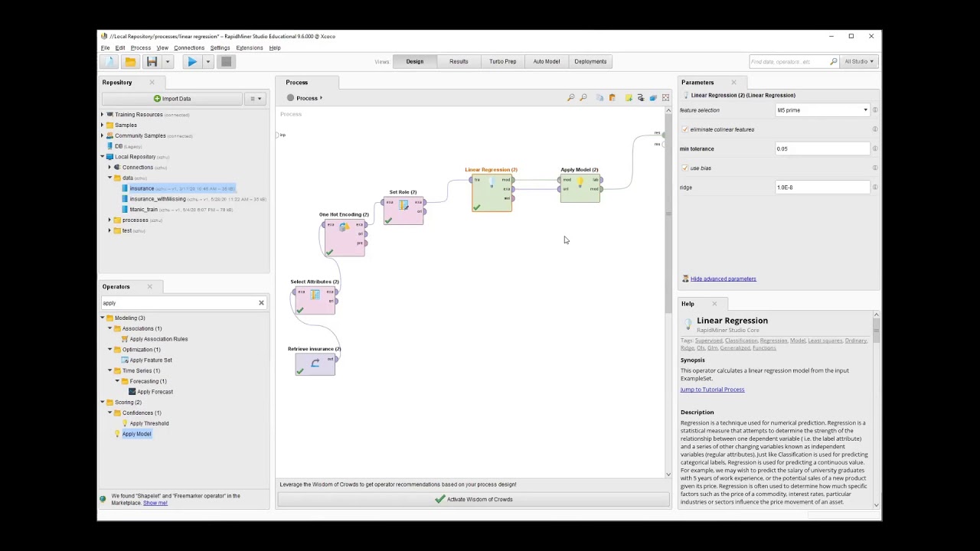Click the Show me! marketplace link
Screen dimensions: 980x551
(x=155, y=503)
